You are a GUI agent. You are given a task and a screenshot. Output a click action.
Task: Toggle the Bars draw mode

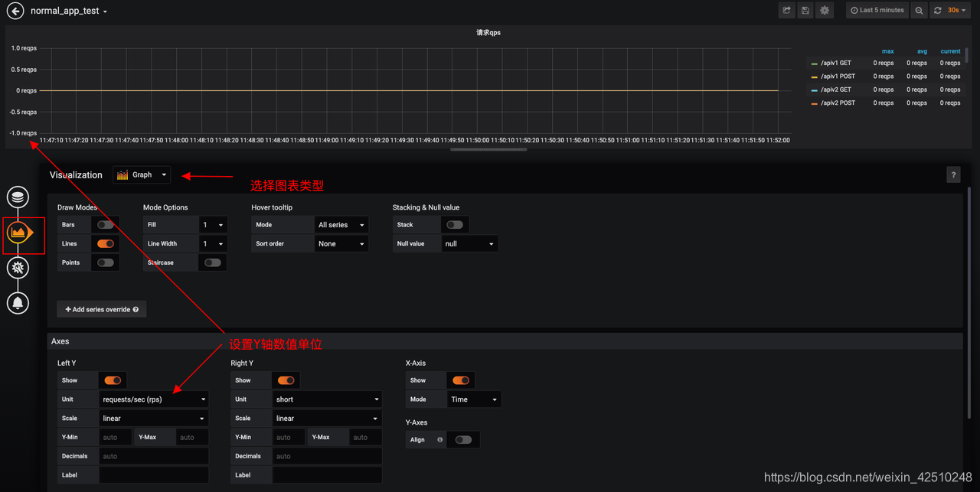pos(106,225)
